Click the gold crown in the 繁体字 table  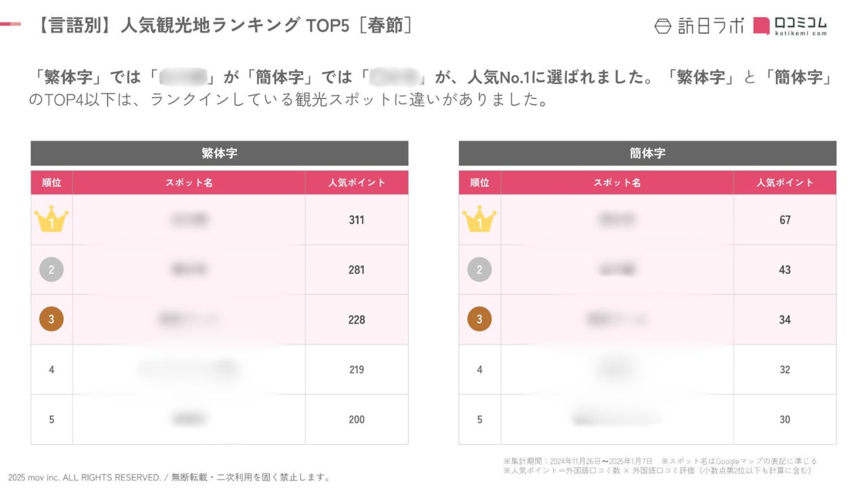coord(52,220)
